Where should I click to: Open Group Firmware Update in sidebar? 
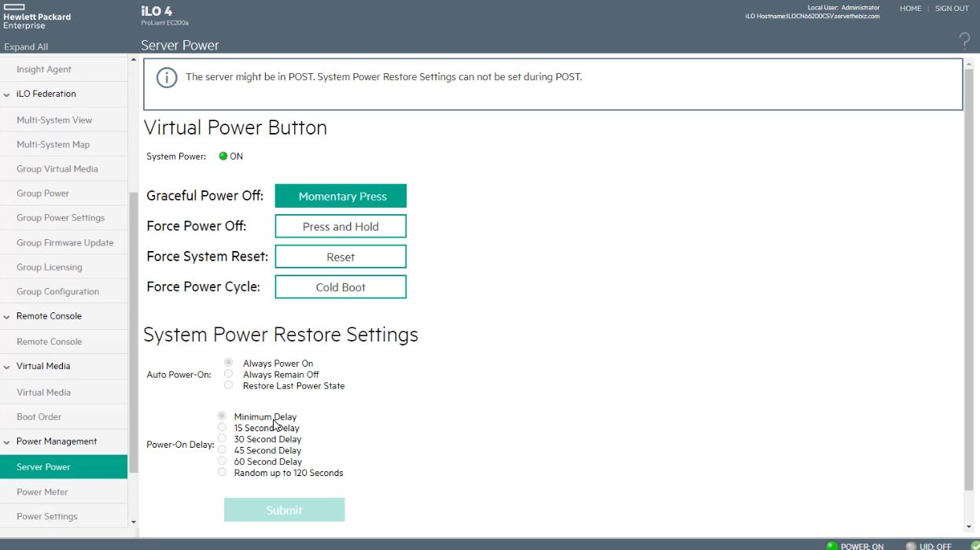tap(65, 242)
